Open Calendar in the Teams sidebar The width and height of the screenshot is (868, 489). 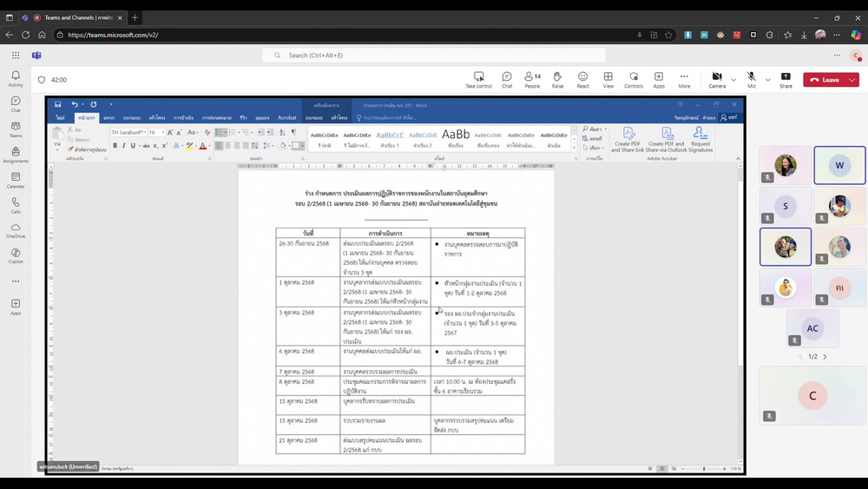(16, 180)
